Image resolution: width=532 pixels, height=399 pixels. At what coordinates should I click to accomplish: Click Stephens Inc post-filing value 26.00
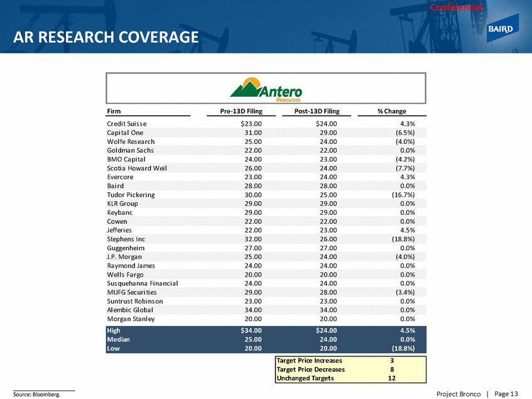coord(328,239)
